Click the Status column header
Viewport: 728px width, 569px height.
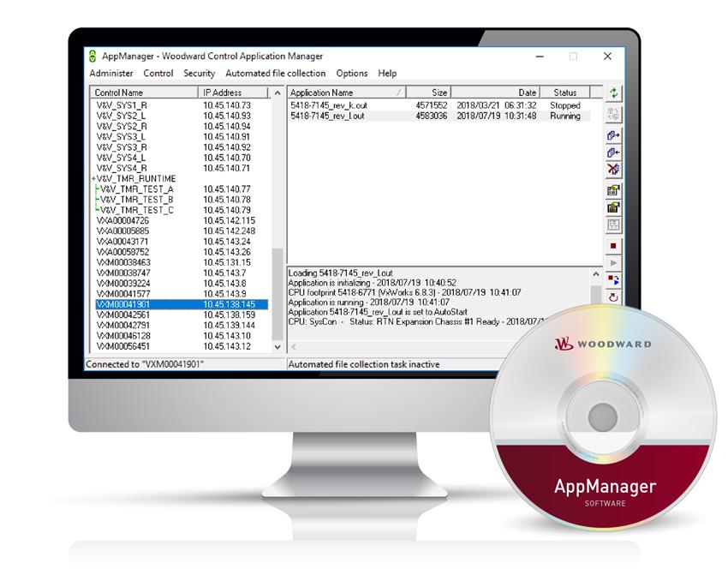click(x=565, y=93)
